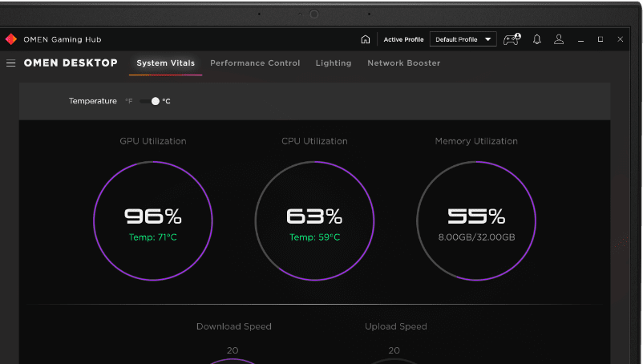Click the Temperature label

93,101
